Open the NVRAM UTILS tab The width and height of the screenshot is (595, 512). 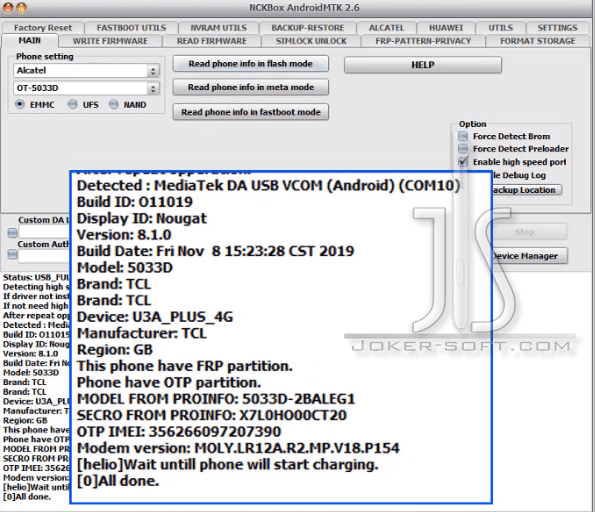(x=219, y=28)
